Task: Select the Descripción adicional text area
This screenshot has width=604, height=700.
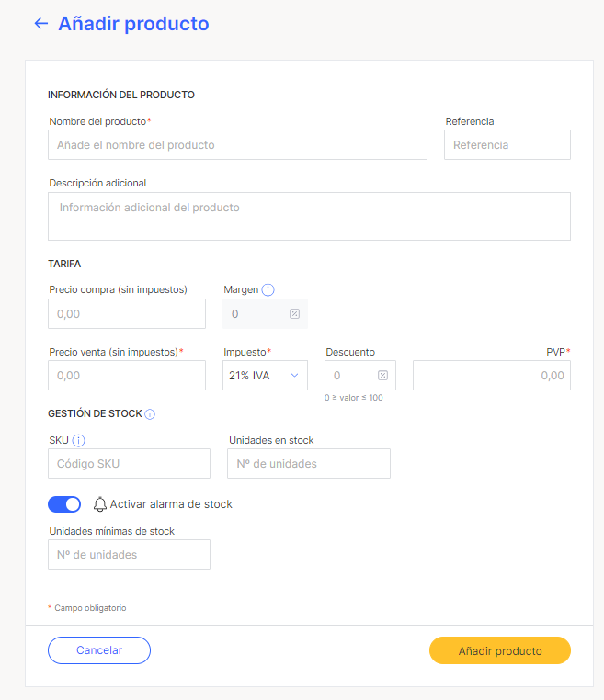Action: tap(309, 217)
